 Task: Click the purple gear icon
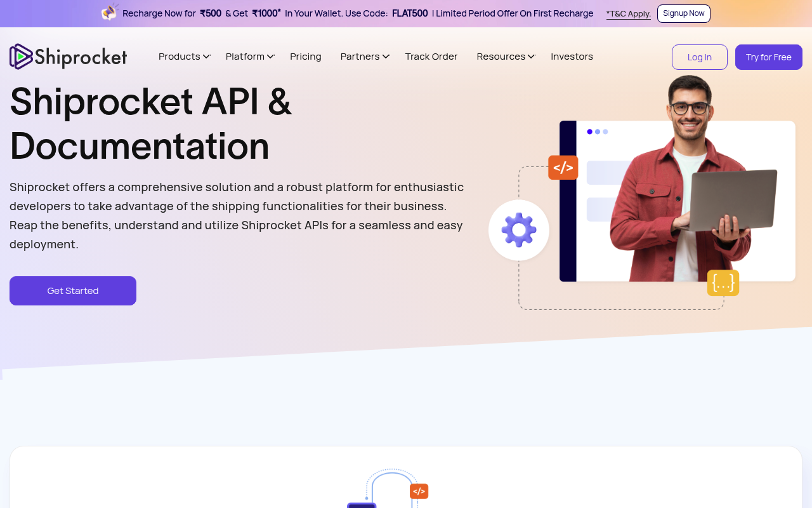(x=519, y=230)
